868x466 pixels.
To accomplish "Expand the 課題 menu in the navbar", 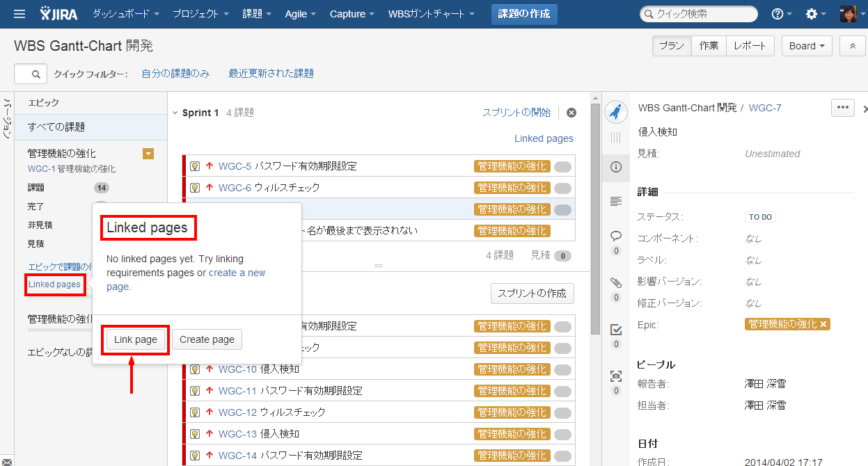I will (x=258, y=14).
